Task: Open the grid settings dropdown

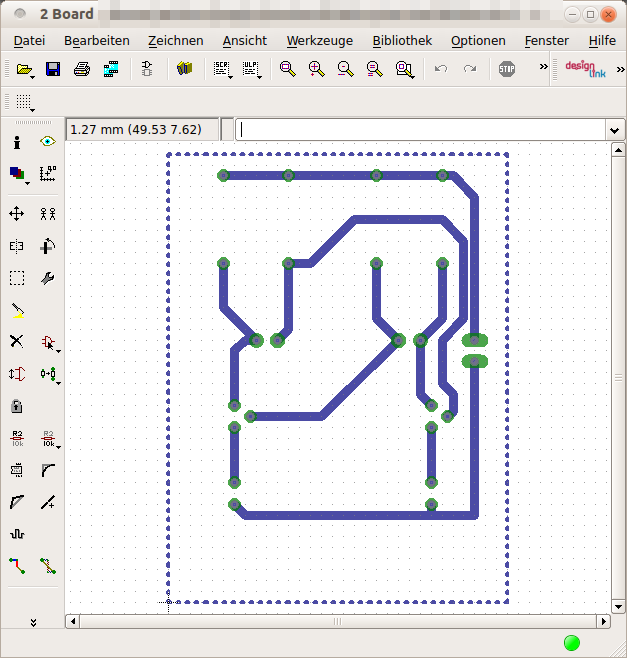Action: point(24,102)
